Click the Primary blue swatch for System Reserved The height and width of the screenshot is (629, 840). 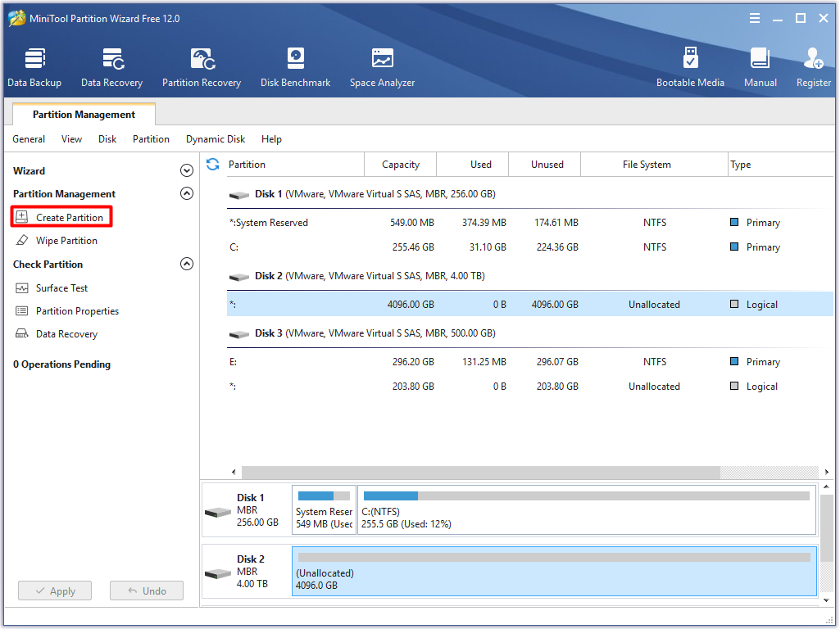[x=734, y=222]
